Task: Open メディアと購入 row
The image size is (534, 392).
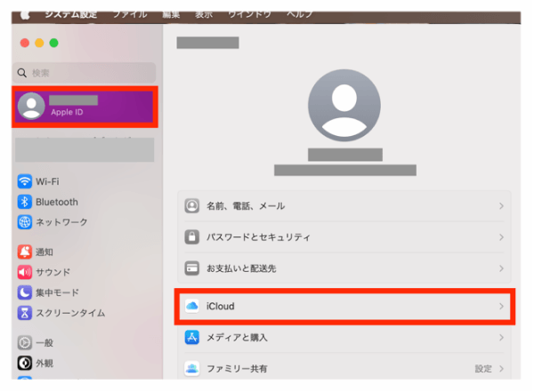Action: 344,337
